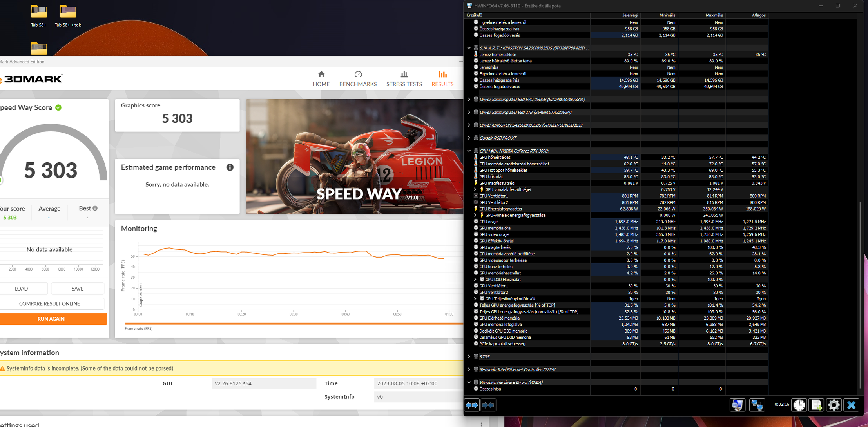Image resolution: width=868 pixels, height=427 pixels.
Task: Expand Drive KINGSTON SA2000M8250G group
Action: [469, 125]
